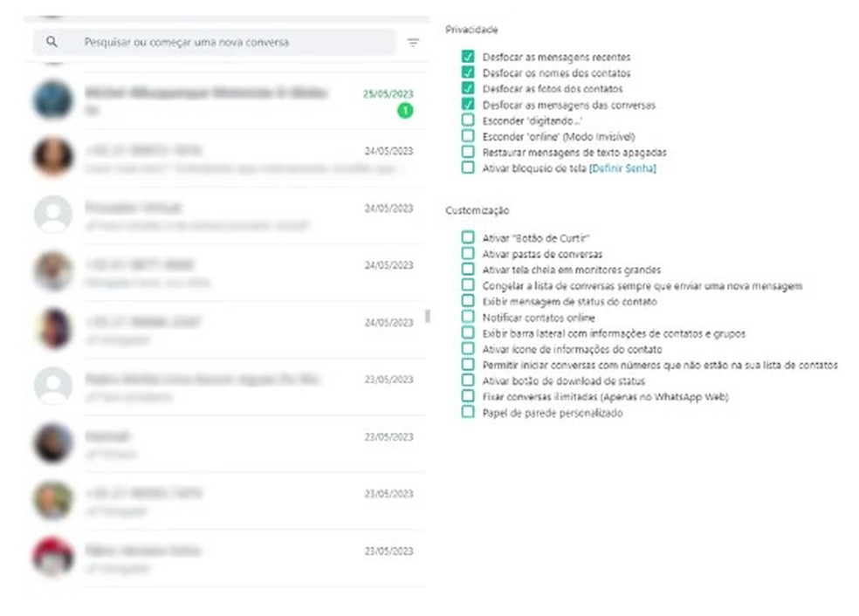Disable "Desfocar os nomes dos contatos"
This screenshot has height=616, width=859.
469,73
